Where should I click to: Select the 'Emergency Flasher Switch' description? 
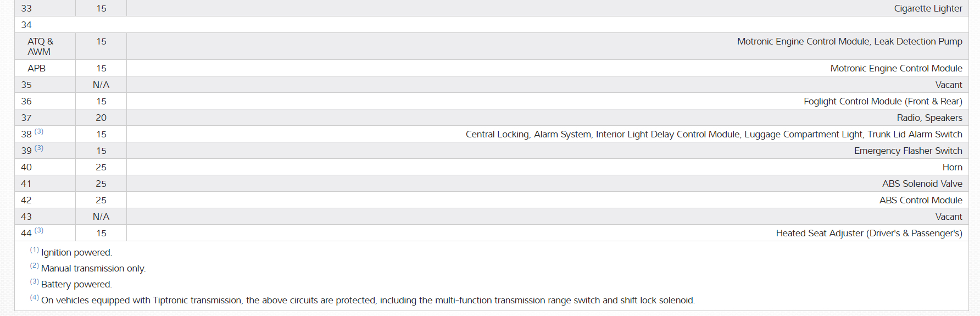(x=908, y=151)
